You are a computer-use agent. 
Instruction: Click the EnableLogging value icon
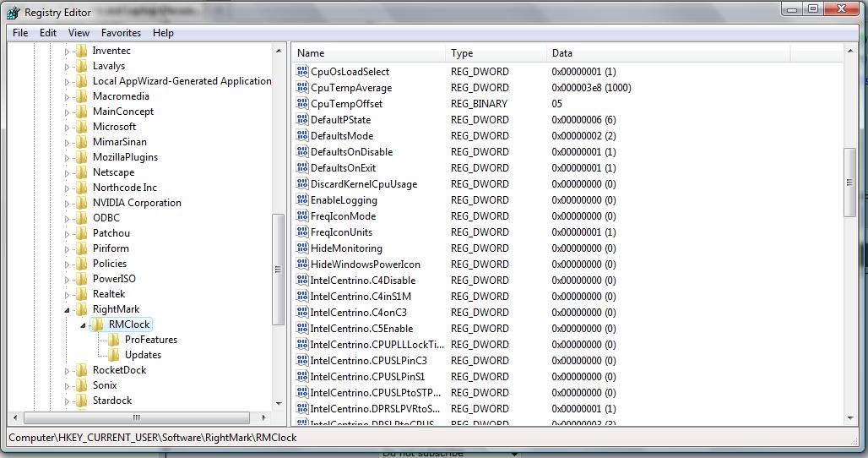[302, 200]
